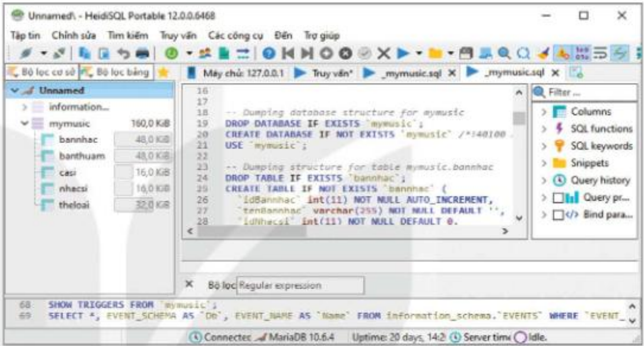Click the green Refresh icon
Screen dimensions: 644x346
pyautogui.click(x=171, y=53)
